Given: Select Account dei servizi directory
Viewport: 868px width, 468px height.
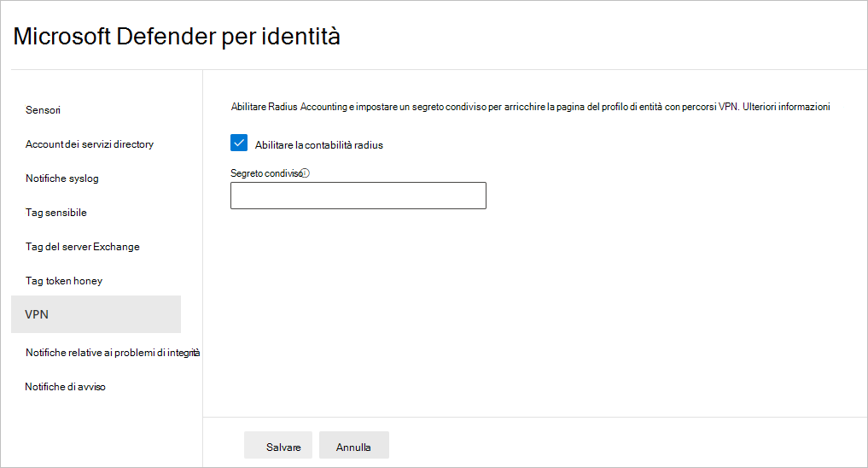Looking at the screenshot, I should click(x=89, y=144).
